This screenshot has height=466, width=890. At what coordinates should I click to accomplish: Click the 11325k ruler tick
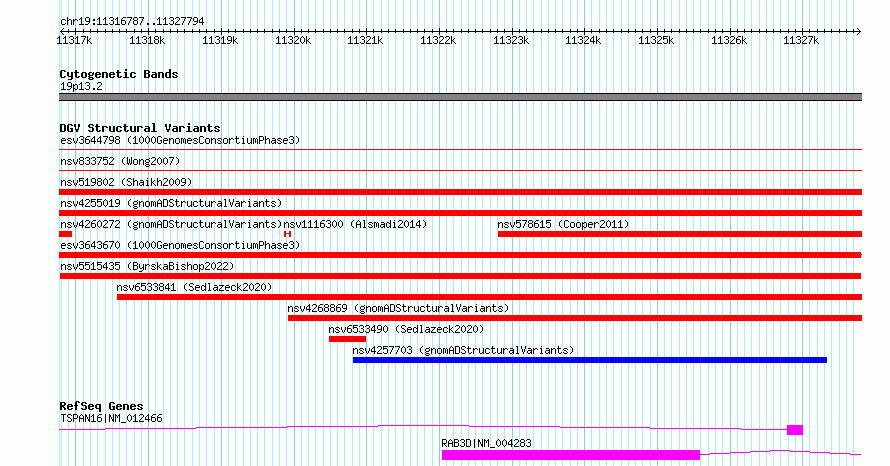click(x=656, y=40)
